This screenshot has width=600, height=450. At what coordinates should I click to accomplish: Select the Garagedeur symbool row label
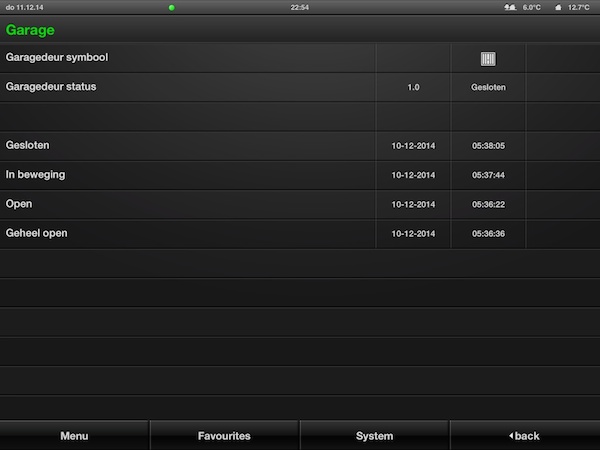(57, 58)
